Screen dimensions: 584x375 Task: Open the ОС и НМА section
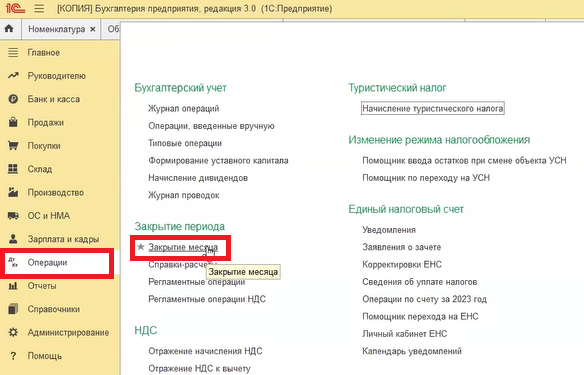coord(49,216)
